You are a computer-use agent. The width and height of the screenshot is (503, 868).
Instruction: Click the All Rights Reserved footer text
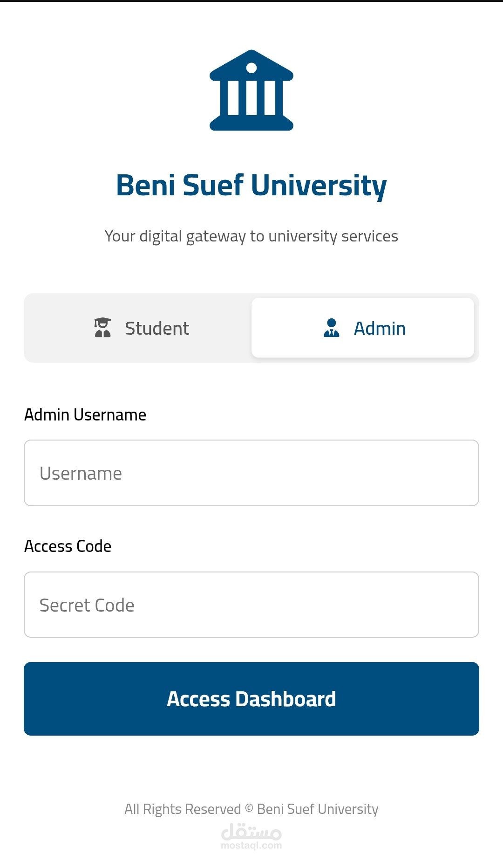tap(183, 809)
